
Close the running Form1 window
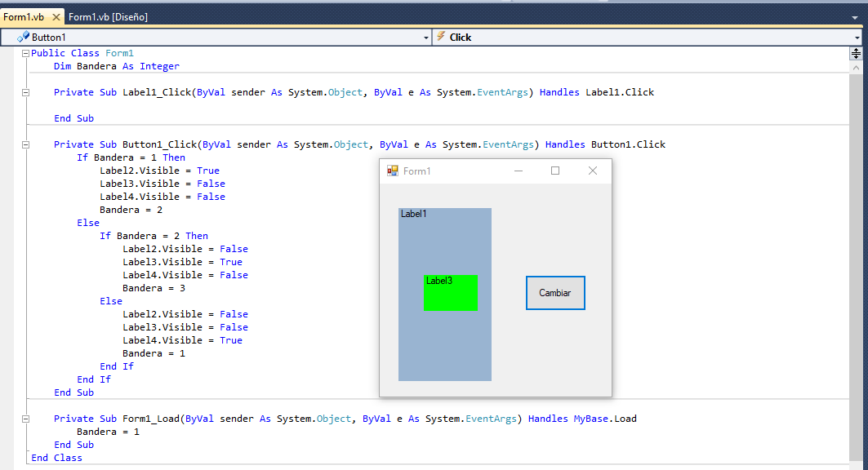[593, 171]
